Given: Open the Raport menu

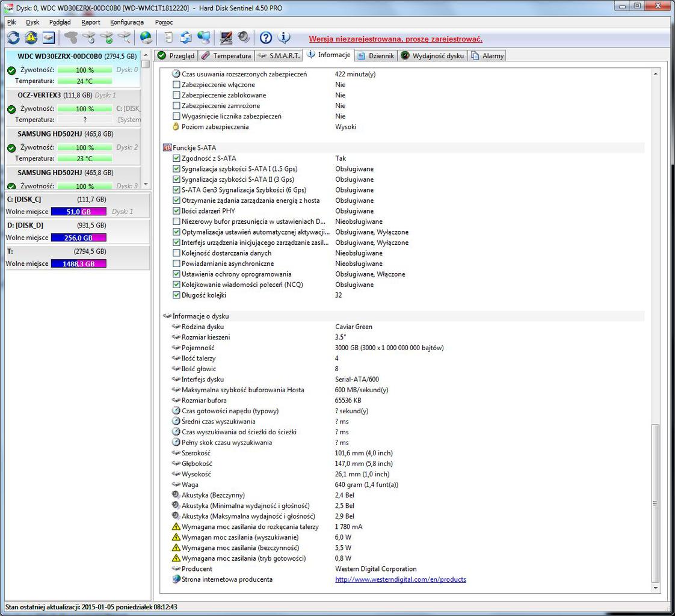Looking at the screenshot, I should click(x=90, y=22).
